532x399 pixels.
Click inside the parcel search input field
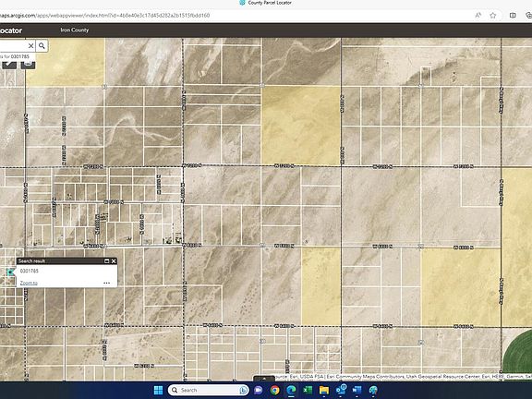[13, 46]
